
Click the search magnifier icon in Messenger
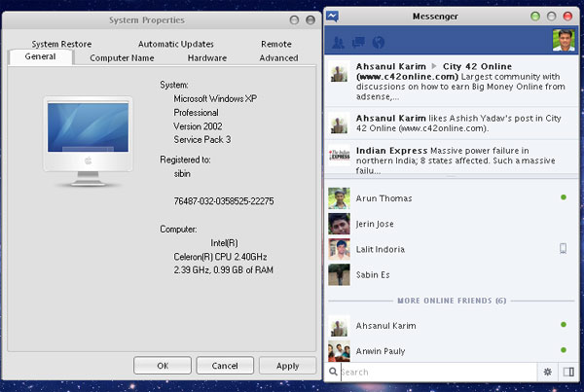pos(333,372)
